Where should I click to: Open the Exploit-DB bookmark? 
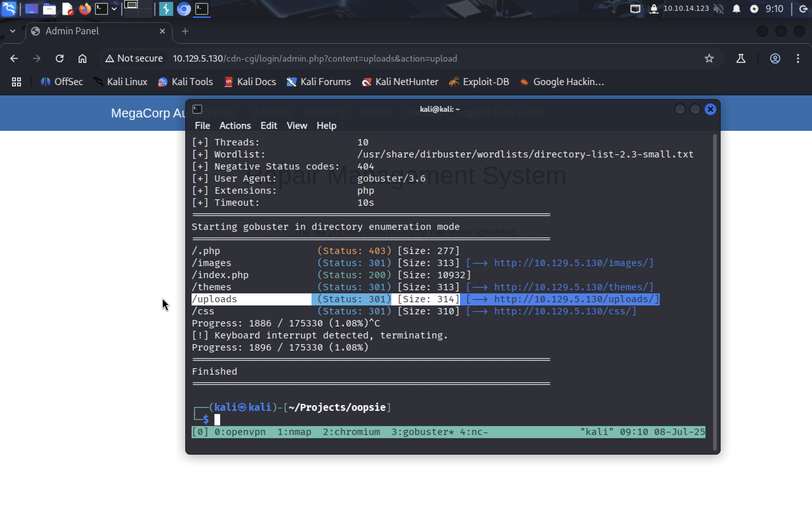(x=479, y=82)
